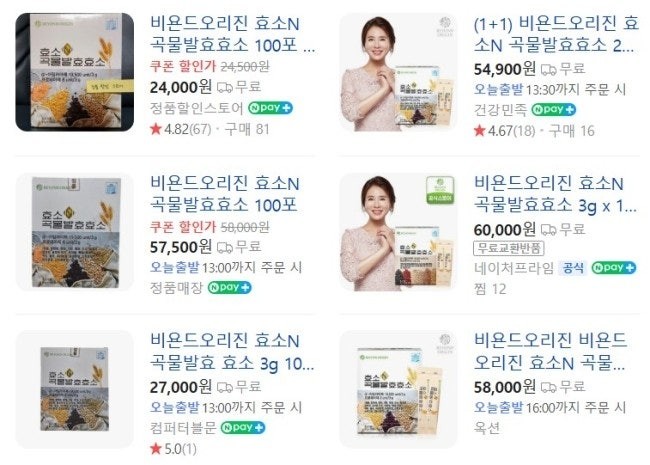Open the 57,500원 product box thumbnail

pos(75,232)
